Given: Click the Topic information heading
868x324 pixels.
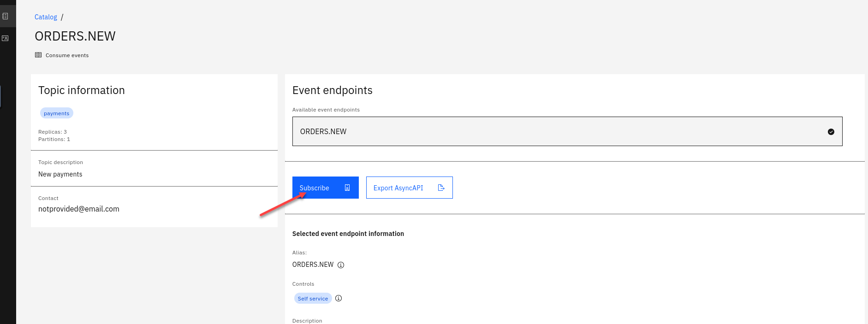Looking at the screenshot, I should tap(81, 90).
